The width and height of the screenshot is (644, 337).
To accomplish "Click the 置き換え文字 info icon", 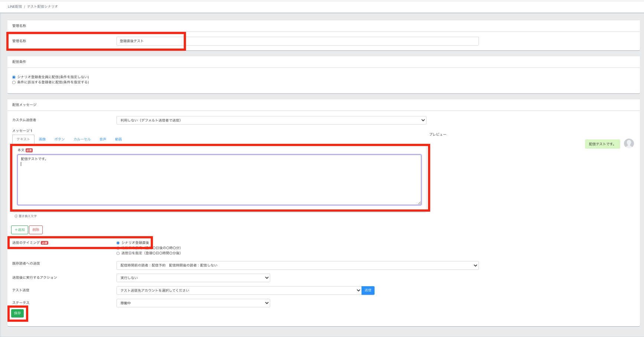I will (x=16, y=216).
